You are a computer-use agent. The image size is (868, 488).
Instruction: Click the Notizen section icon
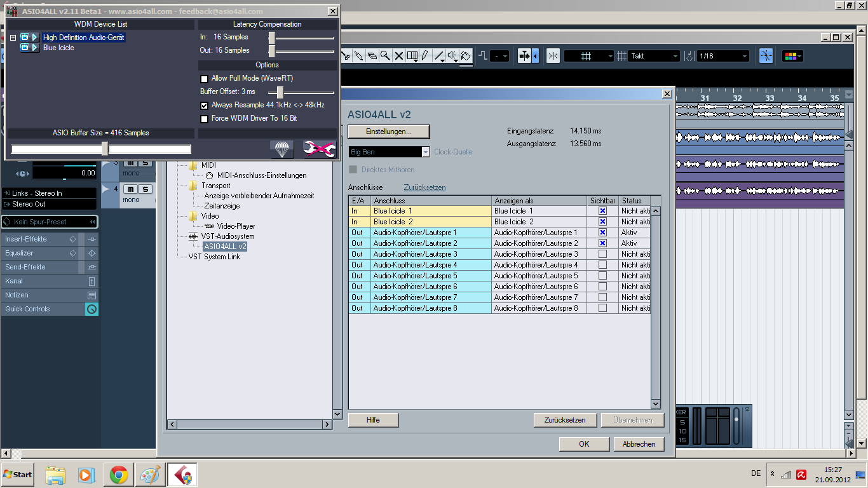coord(92,295)
